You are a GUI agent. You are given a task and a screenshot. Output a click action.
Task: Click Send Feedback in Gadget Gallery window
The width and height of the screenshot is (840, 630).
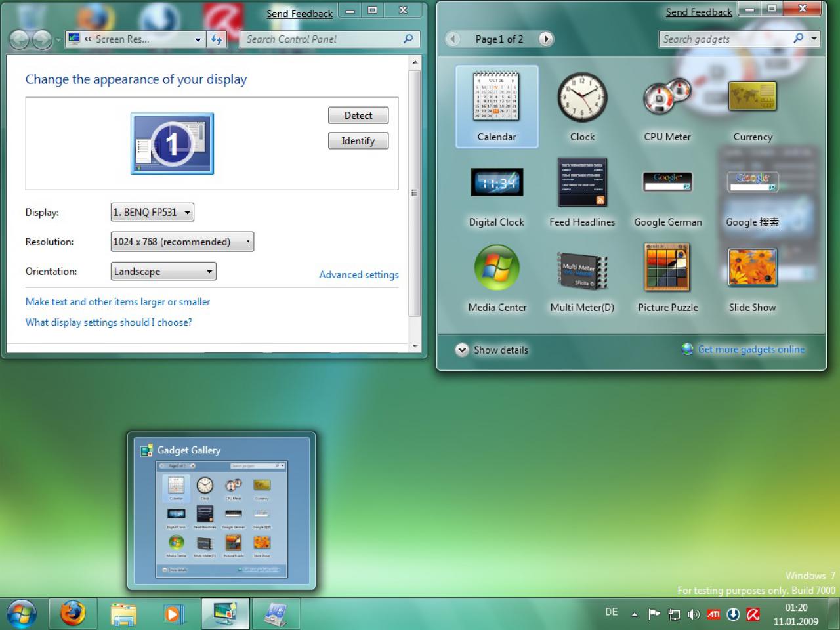click(699, 12)
